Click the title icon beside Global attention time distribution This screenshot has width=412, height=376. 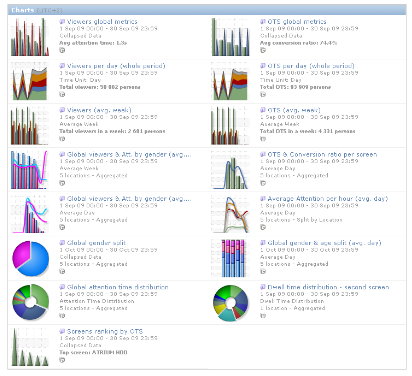[62, 287]
